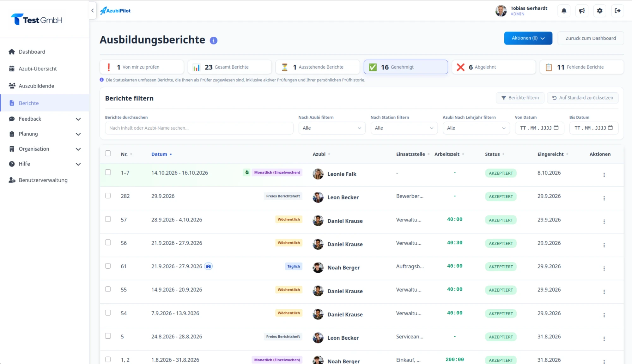
Task: Open the Nach Station filtern dropdown
Action: (404, 128)
